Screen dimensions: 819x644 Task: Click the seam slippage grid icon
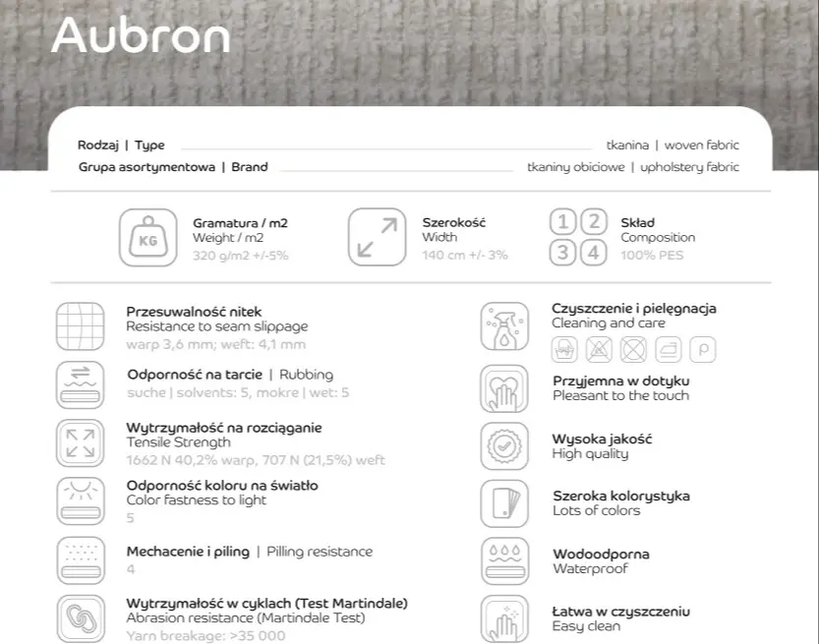click(81, 326)
